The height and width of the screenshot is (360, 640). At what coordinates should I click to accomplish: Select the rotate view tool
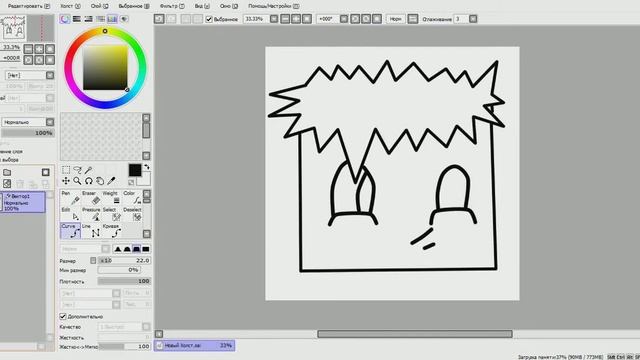tap(89, 181)
